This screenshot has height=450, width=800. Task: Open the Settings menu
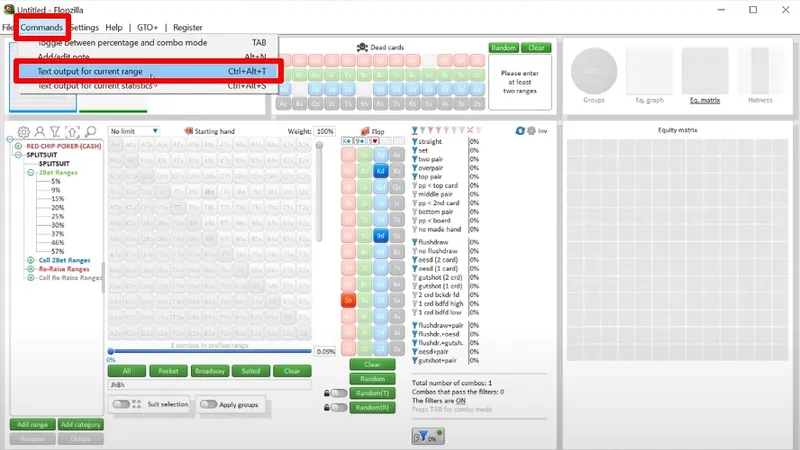click(x=84, y=27)
